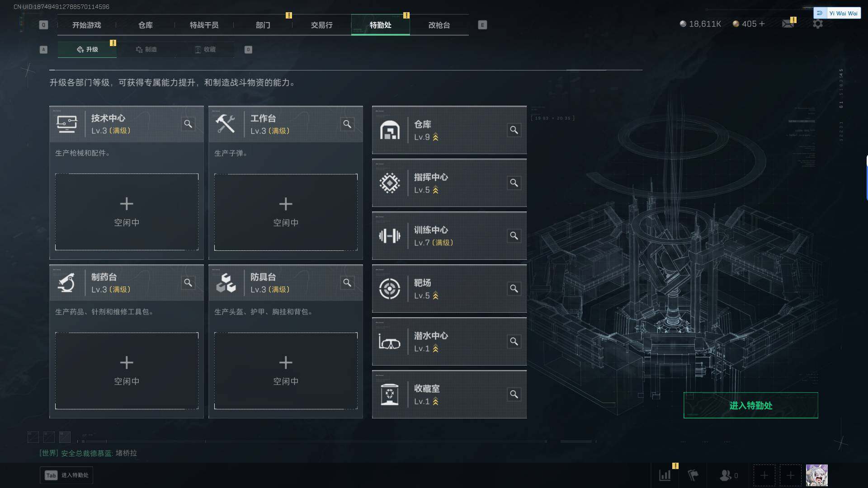Image resolution: width=868 pixels, height=488 pixels.
Task: Inspect 指挥中心 with its magnifier icon
Action: 514,183
